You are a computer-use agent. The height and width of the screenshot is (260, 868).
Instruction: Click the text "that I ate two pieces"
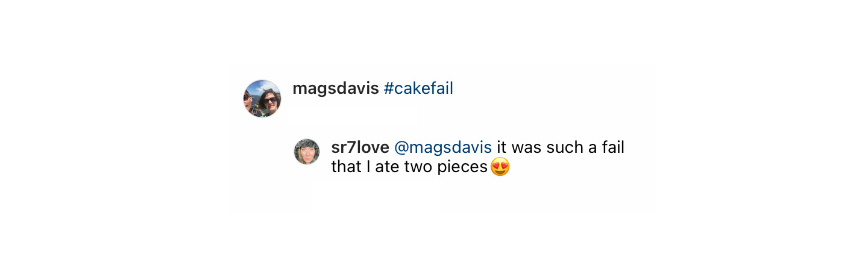point(409,167)
